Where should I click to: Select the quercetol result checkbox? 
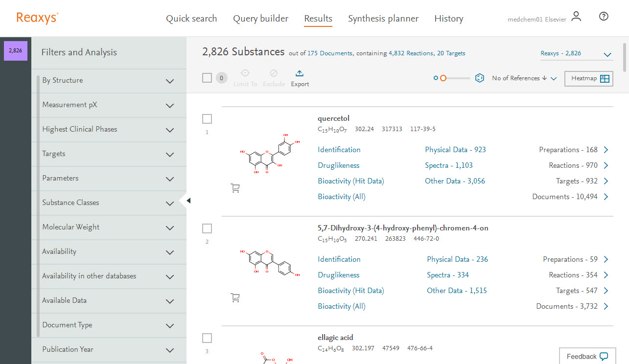(207, 119)
